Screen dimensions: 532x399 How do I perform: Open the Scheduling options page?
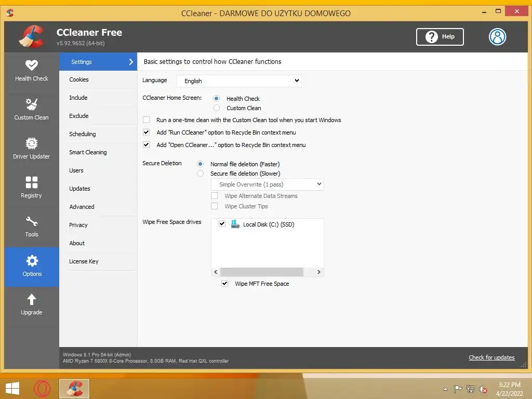click(x=98, y=134)
